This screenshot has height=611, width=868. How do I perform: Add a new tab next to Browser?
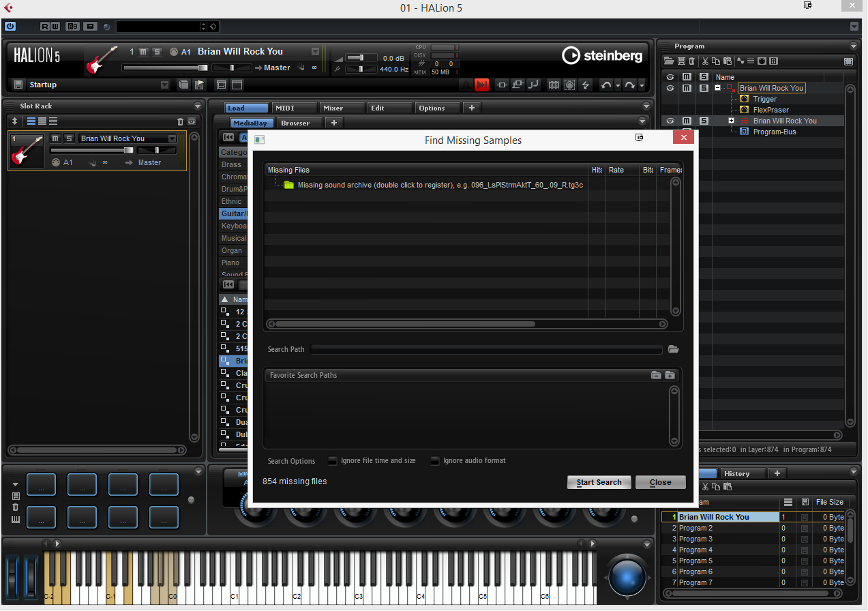coord(333,123)
